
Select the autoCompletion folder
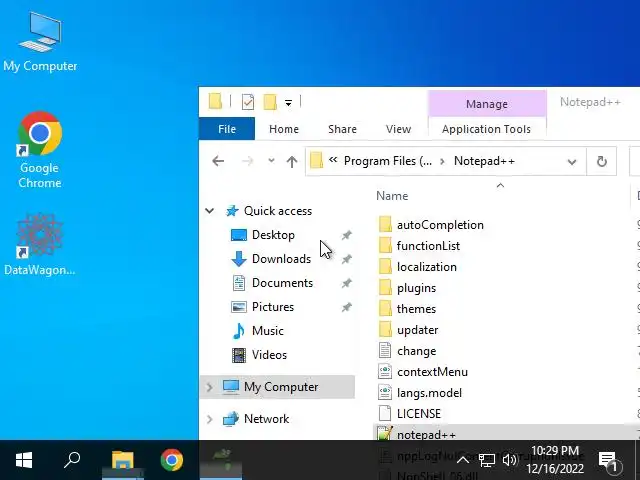point(440,225)
